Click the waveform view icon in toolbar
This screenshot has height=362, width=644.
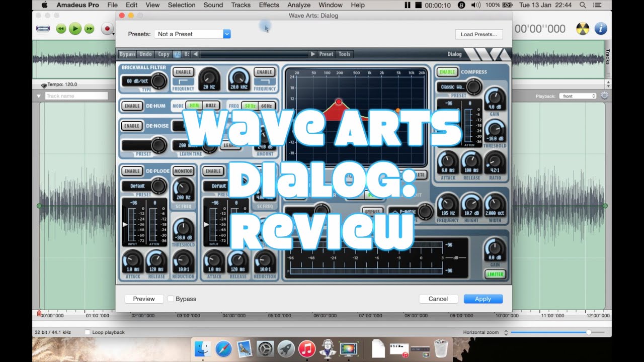(x=43, y=29)
